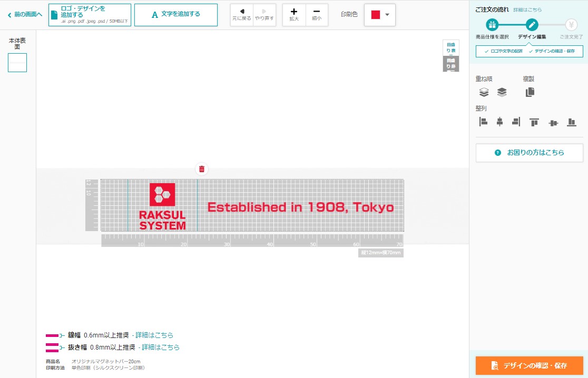Open 線幅 詳細はこちら link
Screen dimensions: 588x378
pos(154,335)
